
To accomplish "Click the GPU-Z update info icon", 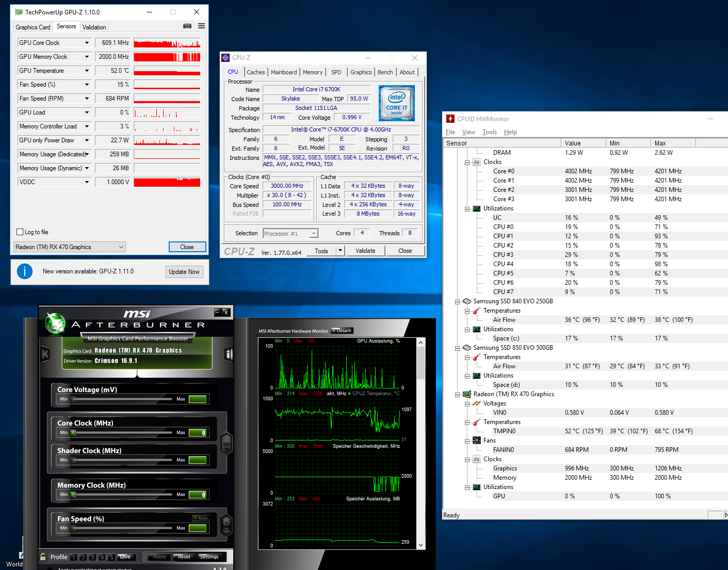I will [25, 271].
